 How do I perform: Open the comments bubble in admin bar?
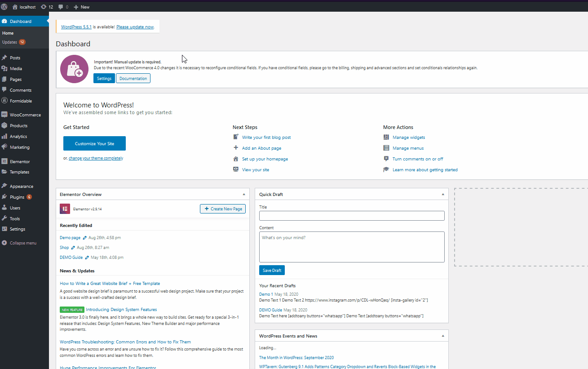click(x=63, y=7)
